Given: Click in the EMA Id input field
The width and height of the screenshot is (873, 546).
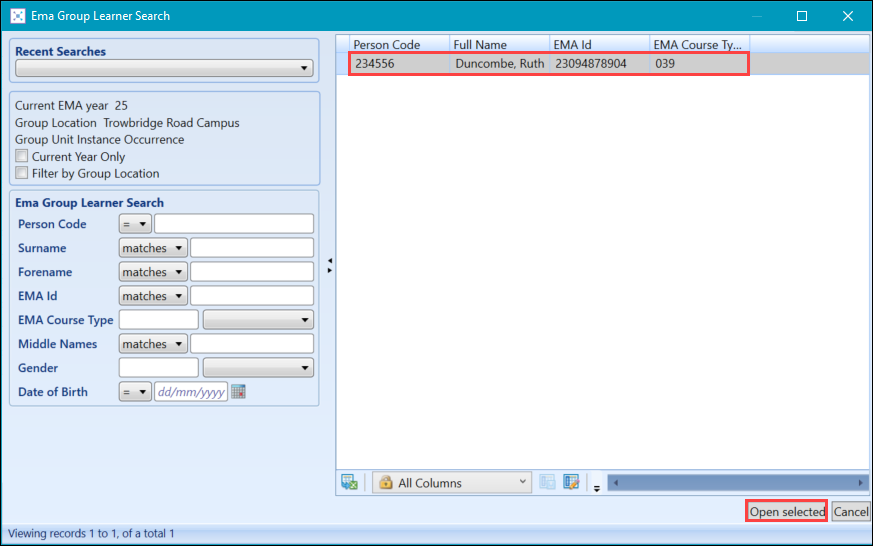Looking at the screenshot, I should (252, 296).
